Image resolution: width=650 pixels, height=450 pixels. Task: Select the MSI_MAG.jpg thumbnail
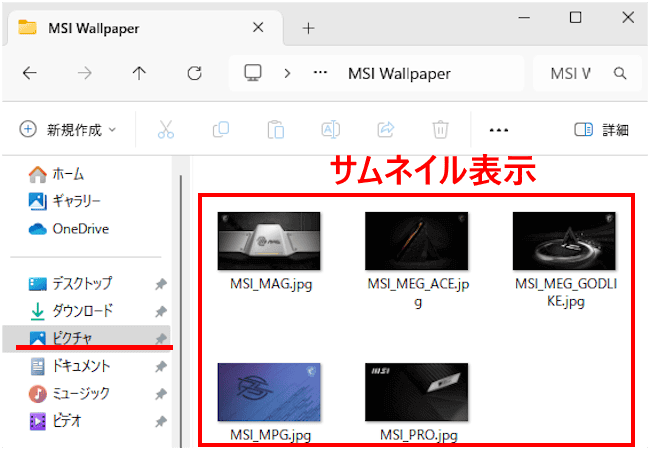tap(269, 241)
